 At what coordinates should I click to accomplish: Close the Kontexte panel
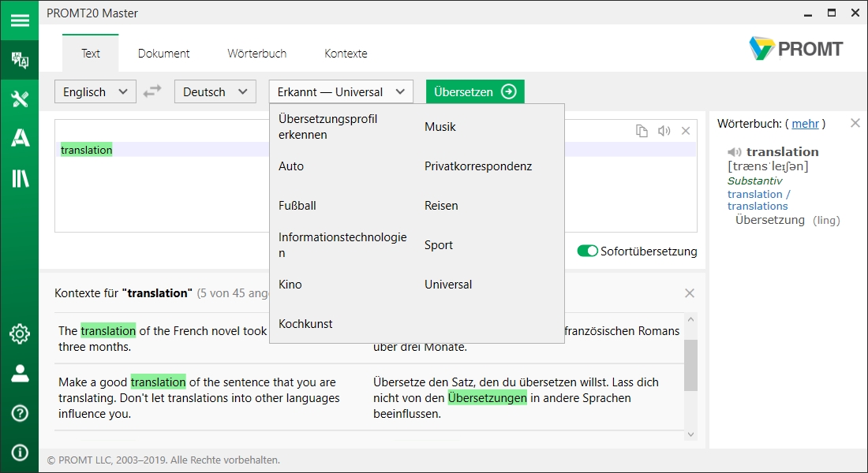689,293
